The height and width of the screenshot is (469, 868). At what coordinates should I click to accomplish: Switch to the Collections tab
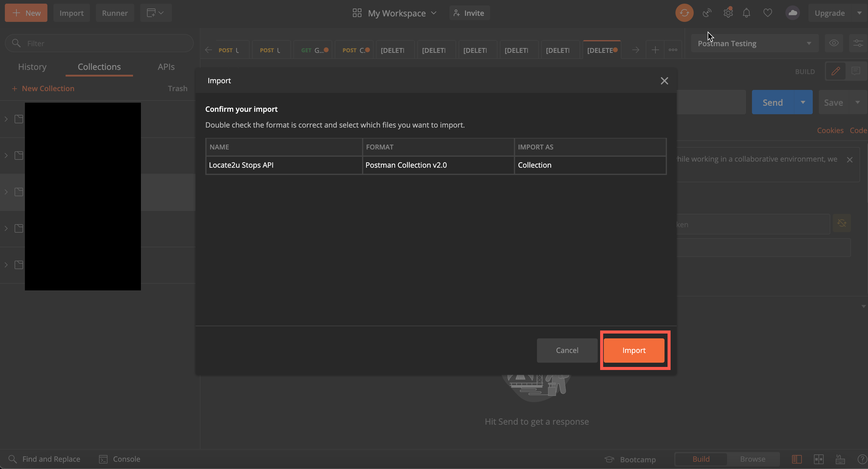click(x=99, y=67)
